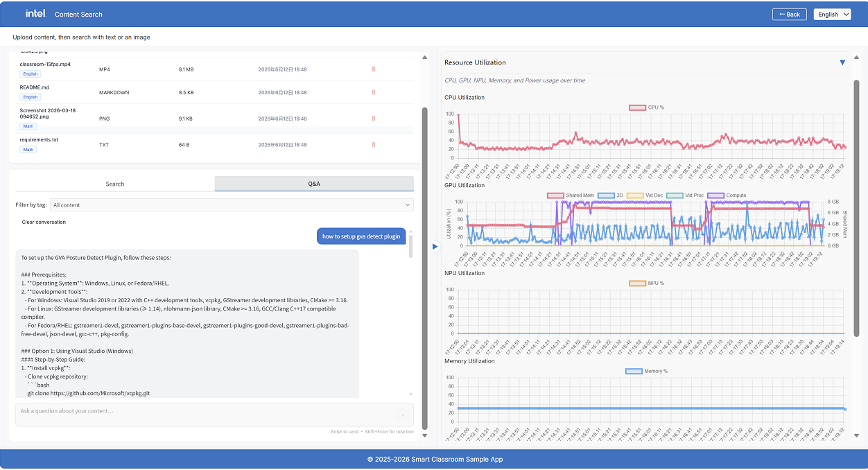The image size is (868, 470).
Task: Open the English language dropdown
Action: 832,14
